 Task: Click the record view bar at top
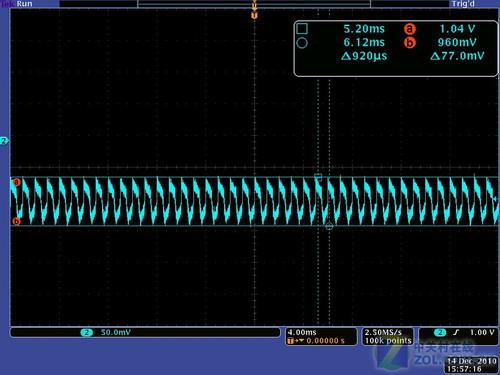point(254,4)
